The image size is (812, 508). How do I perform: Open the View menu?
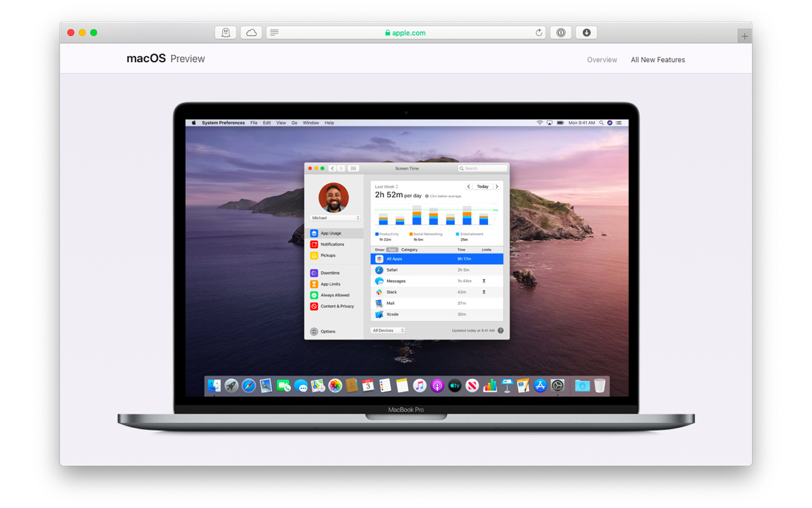point(281,123)
